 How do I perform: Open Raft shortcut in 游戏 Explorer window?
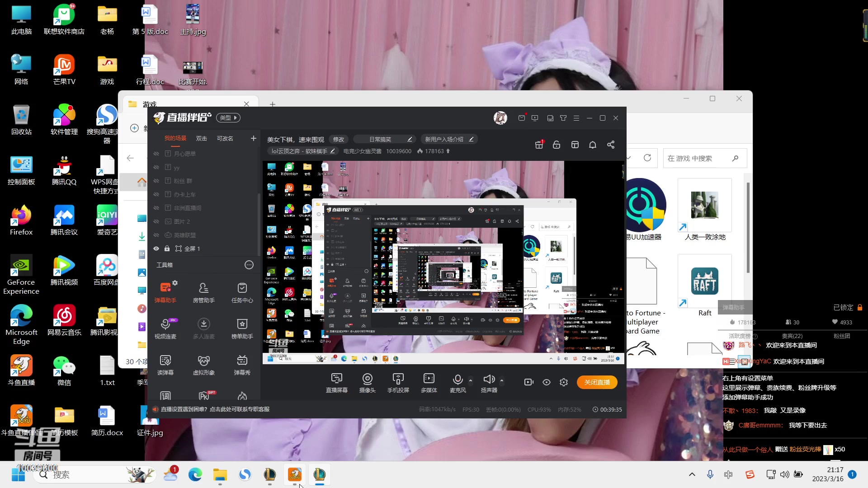click(704, 287)
